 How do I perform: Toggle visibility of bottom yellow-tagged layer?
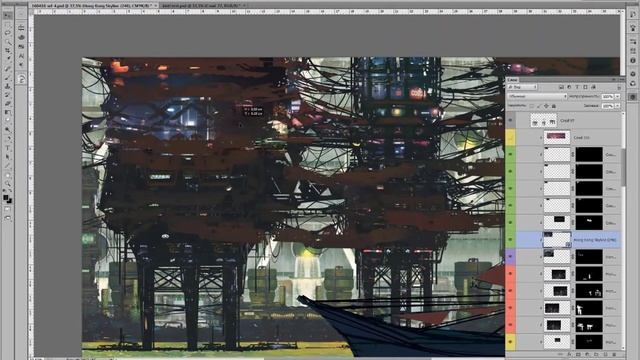tap(510, 342)
